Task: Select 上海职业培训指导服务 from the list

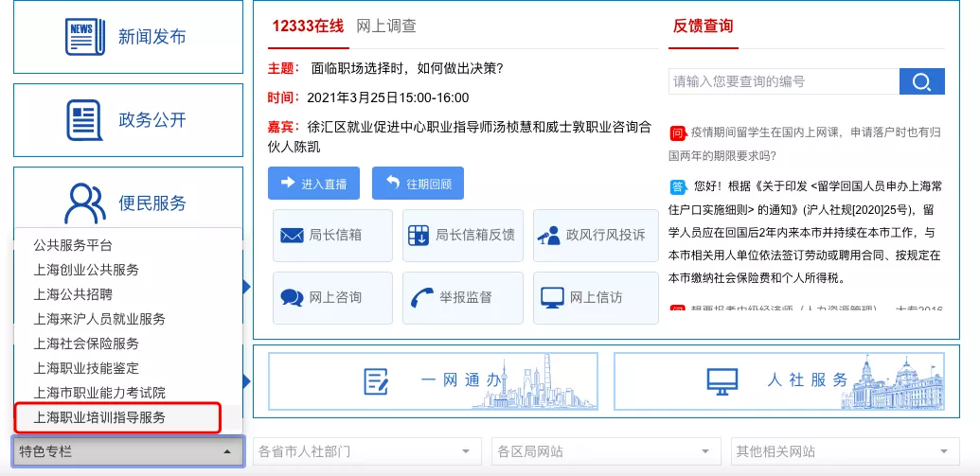Action: click(99, 417)
